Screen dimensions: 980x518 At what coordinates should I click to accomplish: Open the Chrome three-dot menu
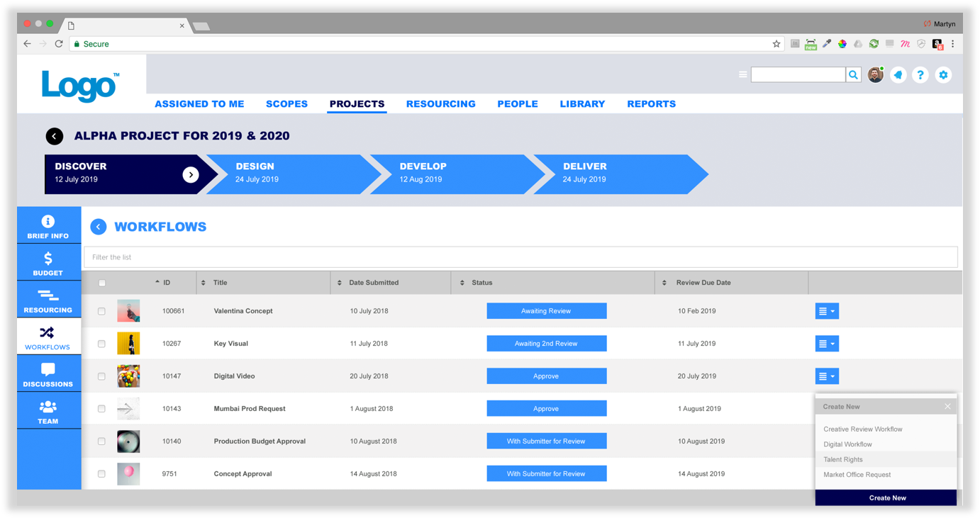[953, 44]
